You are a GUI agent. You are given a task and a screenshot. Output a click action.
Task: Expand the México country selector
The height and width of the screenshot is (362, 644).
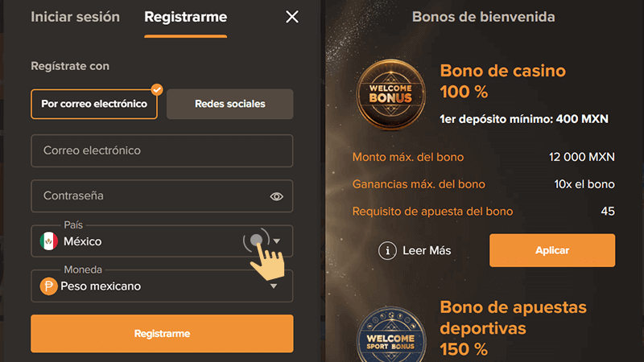pos(145,241)
